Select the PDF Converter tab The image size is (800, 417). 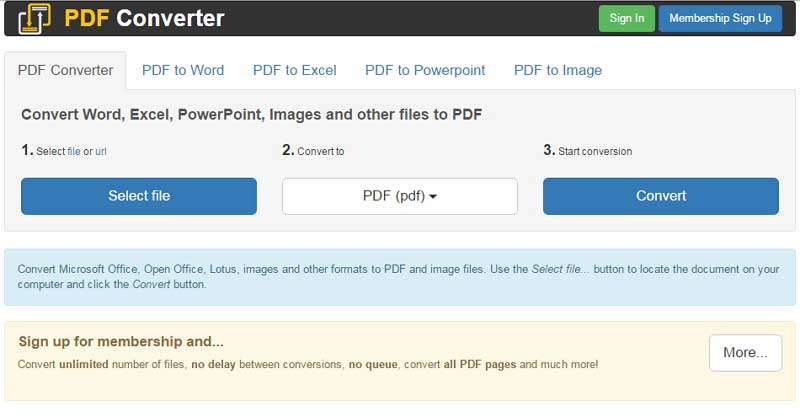coord(65,70)
